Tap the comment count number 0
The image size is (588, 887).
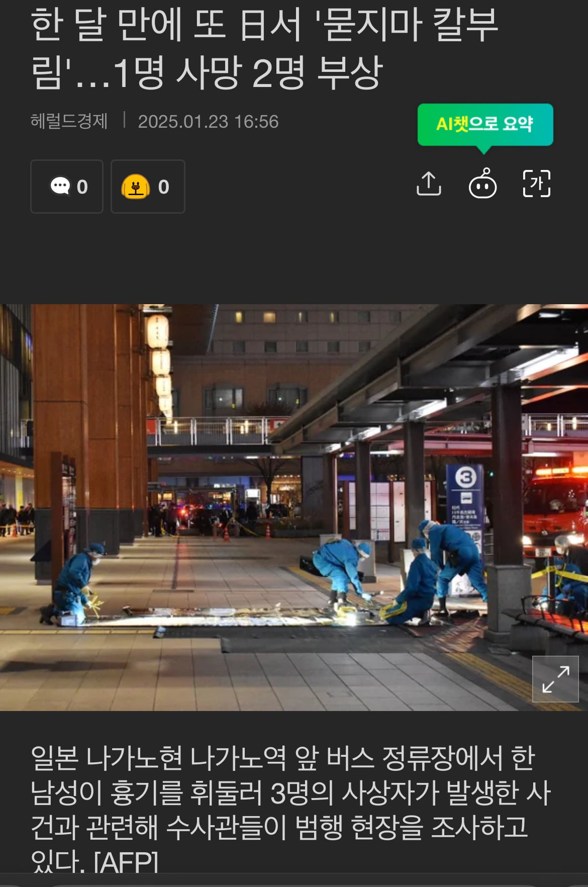tap(82, 187)
